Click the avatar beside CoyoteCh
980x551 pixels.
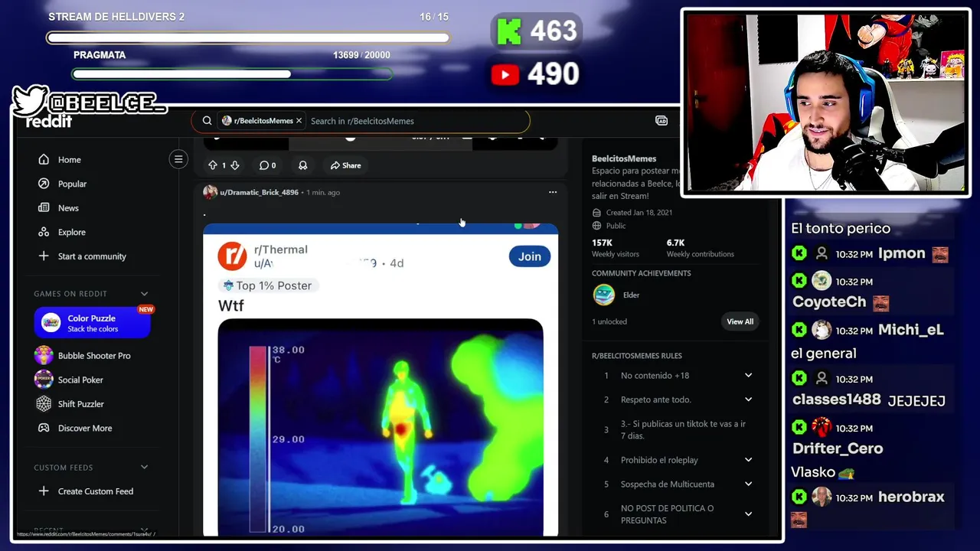point(822,281)
